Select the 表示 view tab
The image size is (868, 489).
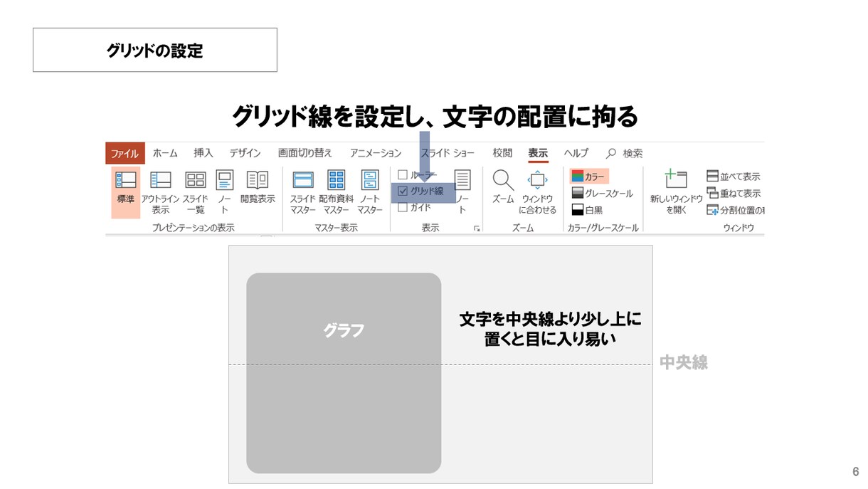click(x=538, y=153)
